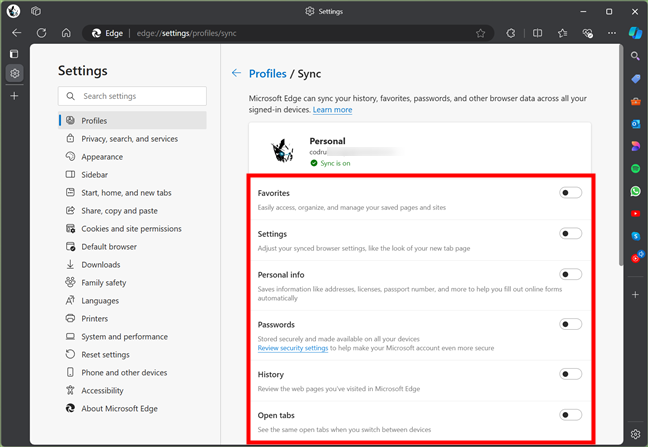Refresh the page with reload icon
The image size is (648, 447).
tap(41, 33)
